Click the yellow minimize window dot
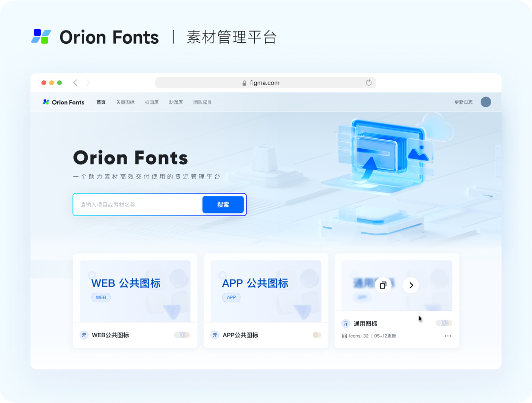This screenshot has width=532, height=403. point(52,83)
